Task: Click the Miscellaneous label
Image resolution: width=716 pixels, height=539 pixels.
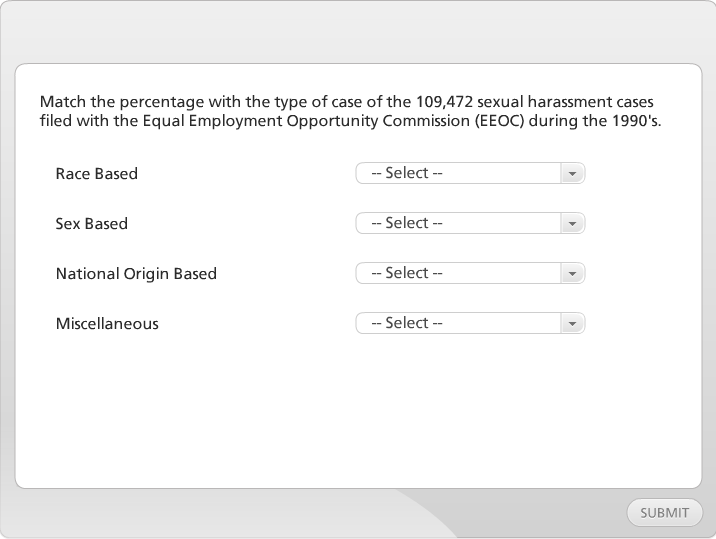Action: (x=107, y=324)
